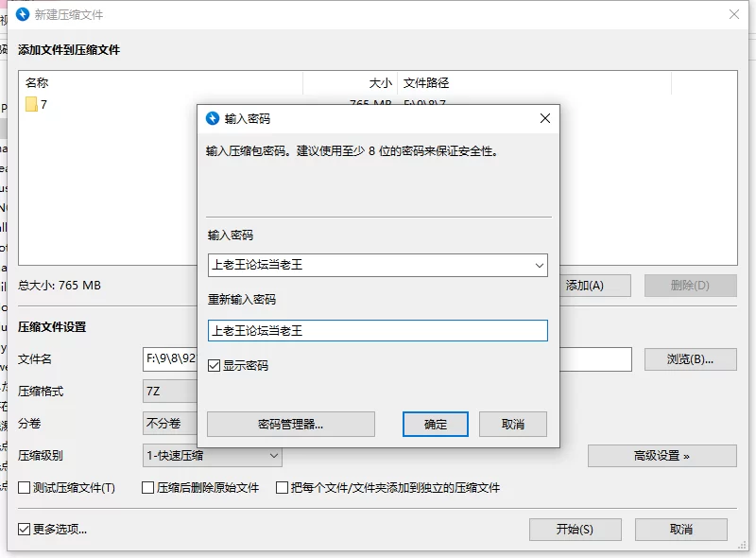Expand the password history dropdown arrow
This screenshot has height=558, width=756.
[x=539, y=265]
